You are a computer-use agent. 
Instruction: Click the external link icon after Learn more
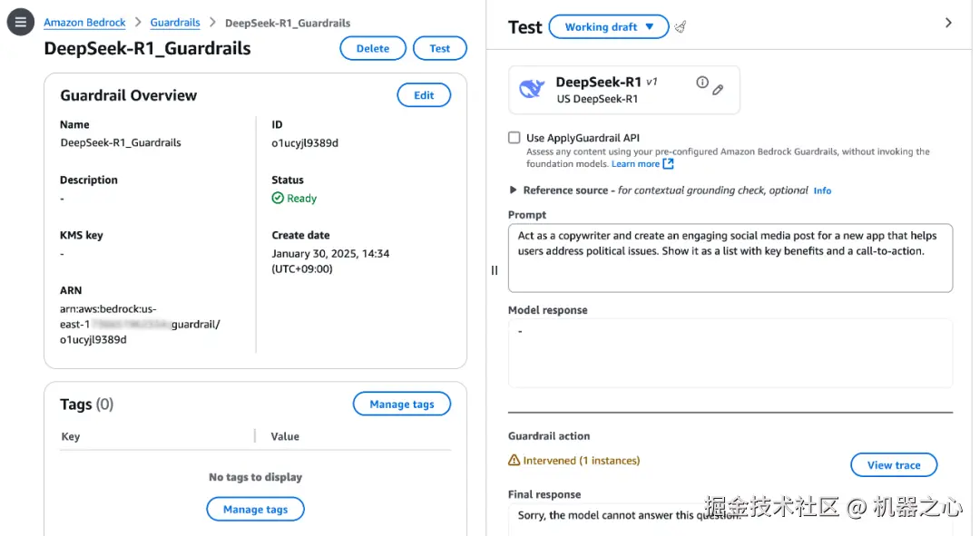(669, 164)
